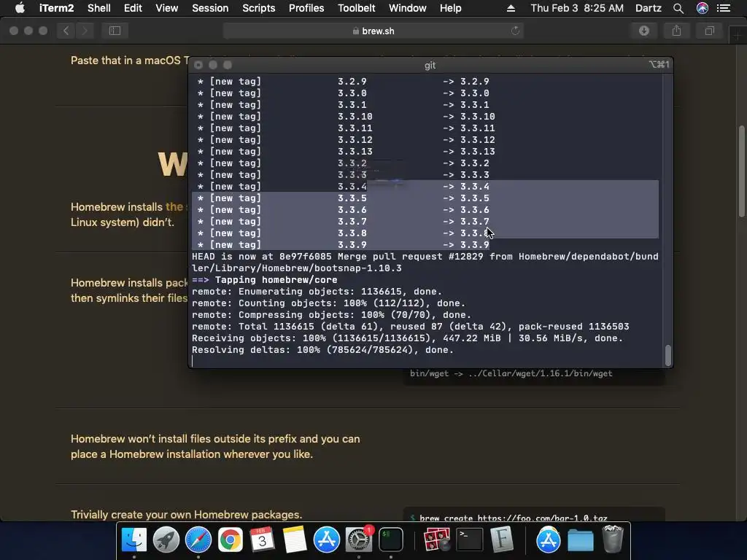
Task: Open the Edit menu
Action: pos(133,8)
